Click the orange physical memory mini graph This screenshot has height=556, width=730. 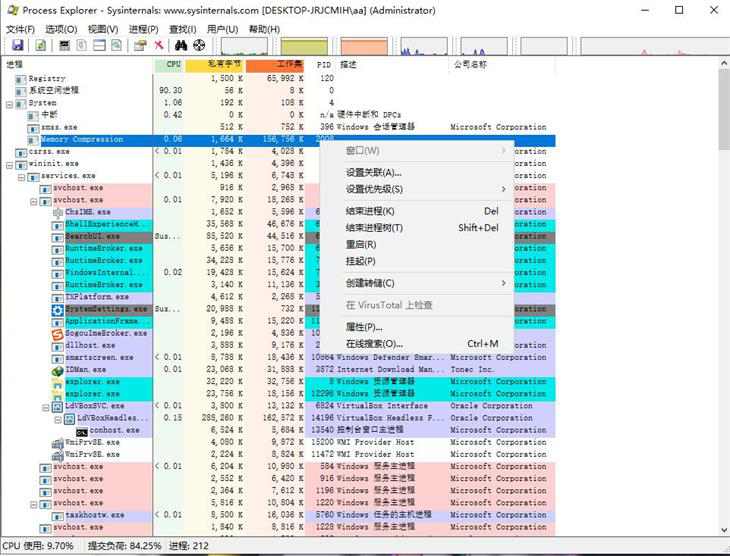click(x=364, y=46)
